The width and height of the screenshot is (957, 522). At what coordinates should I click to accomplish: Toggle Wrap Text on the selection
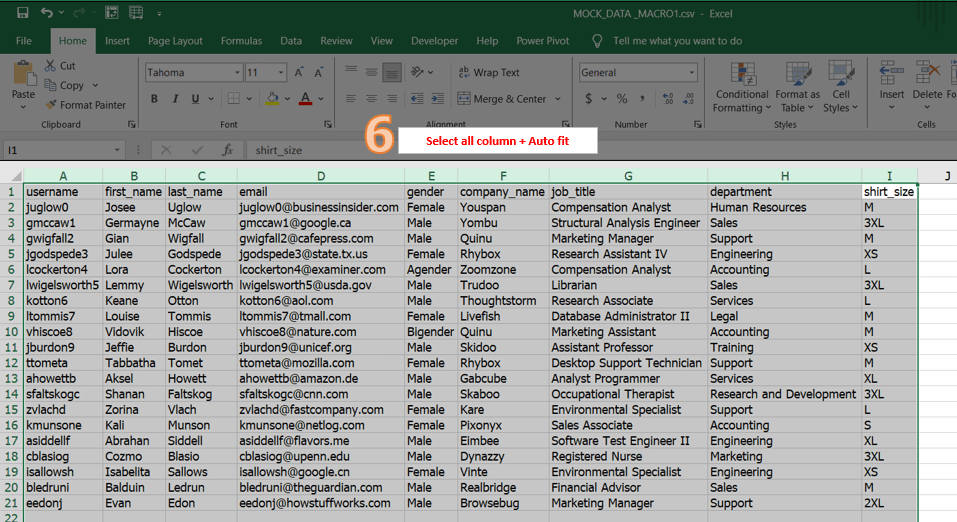click(488, 73)
